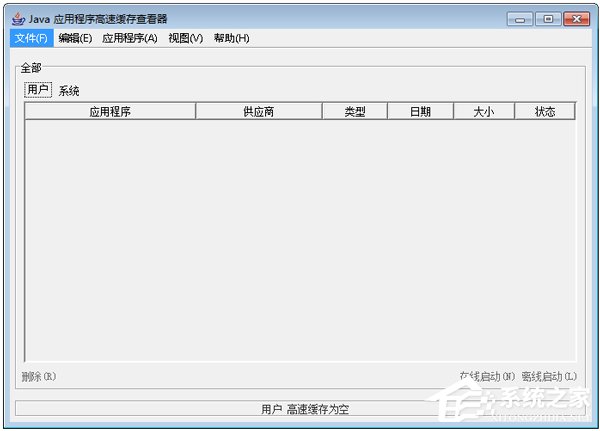Click the Java coffee cup title icon
The image size is (600, 431).
coord(18,18)
